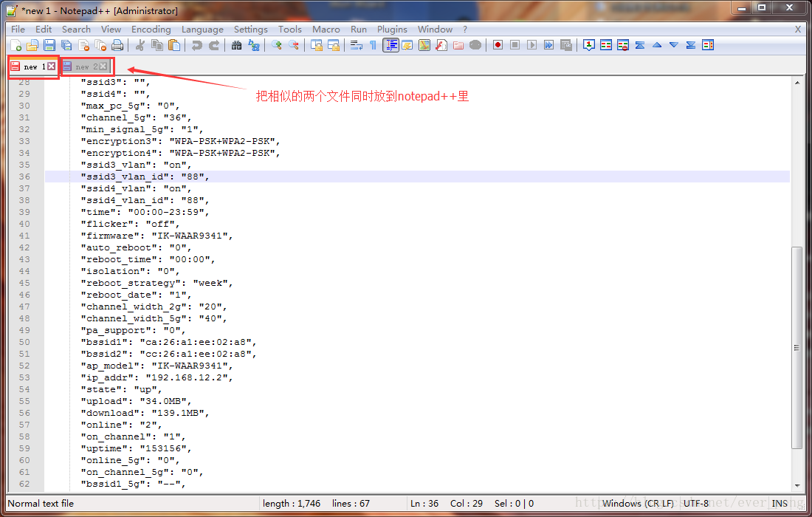Click the vertical scrollbar down arrow
Screen dimensions: 812x517
[797, 485]
